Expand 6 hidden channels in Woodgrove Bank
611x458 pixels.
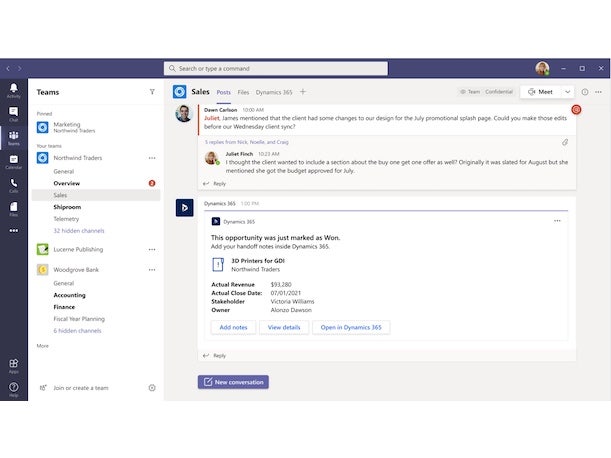tap(77, 331)
